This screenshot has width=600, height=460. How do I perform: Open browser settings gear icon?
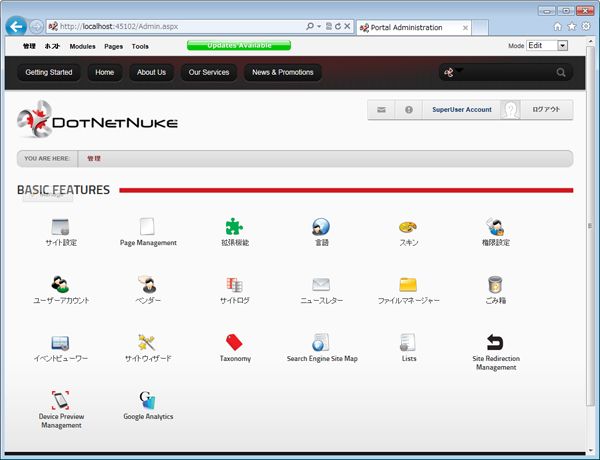point(586,26)
